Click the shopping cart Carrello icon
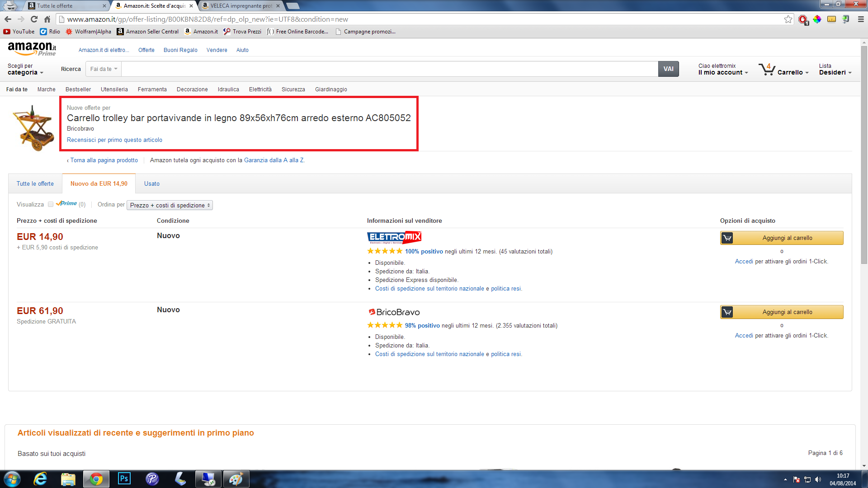Viewport: 868px width, 488px height. click(x=767, y=70)
